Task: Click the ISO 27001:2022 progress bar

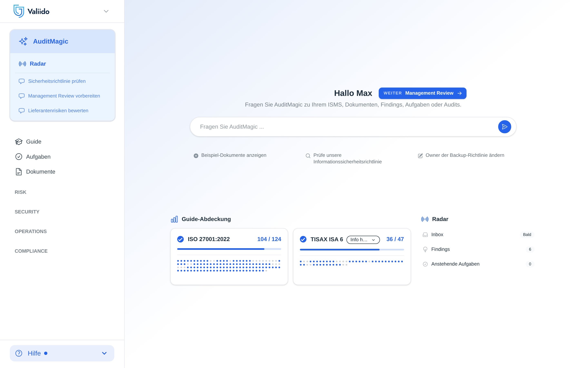Action: point(229,249)
